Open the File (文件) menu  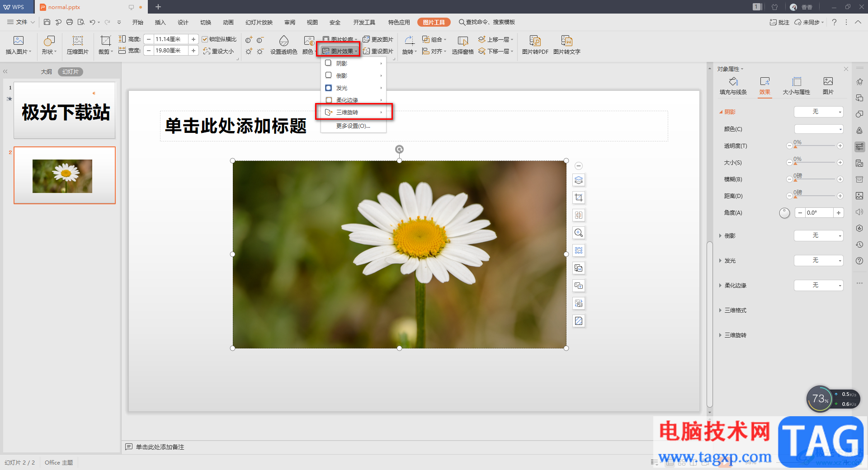21,22
